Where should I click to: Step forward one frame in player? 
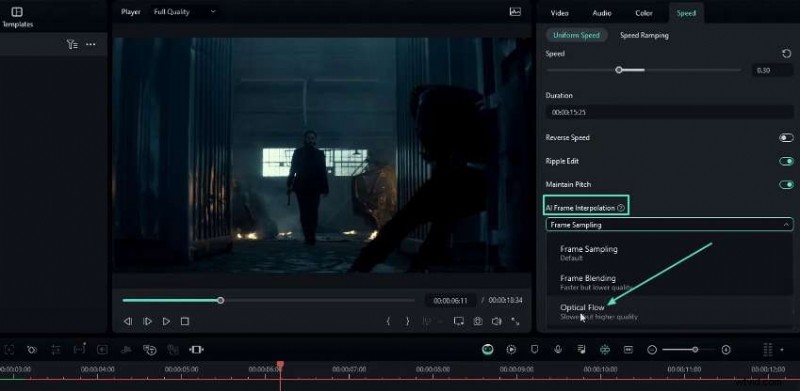tap(147, 322)
